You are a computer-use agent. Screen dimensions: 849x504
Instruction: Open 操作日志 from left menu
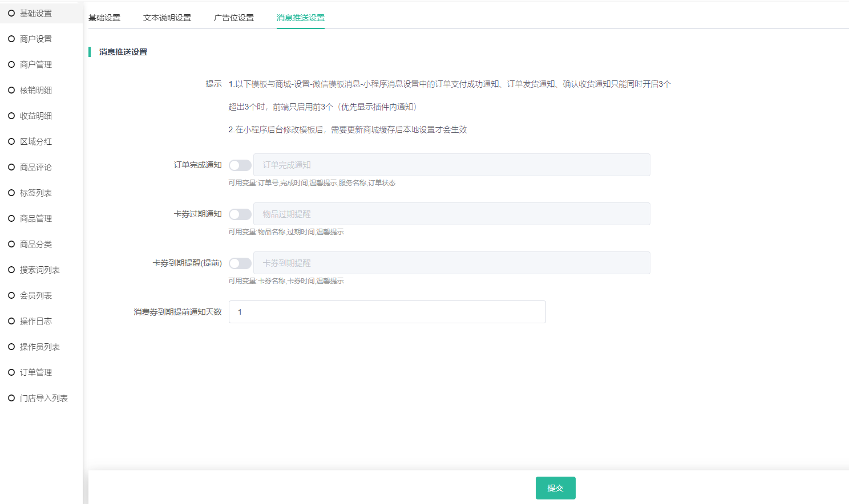(35, 321)
